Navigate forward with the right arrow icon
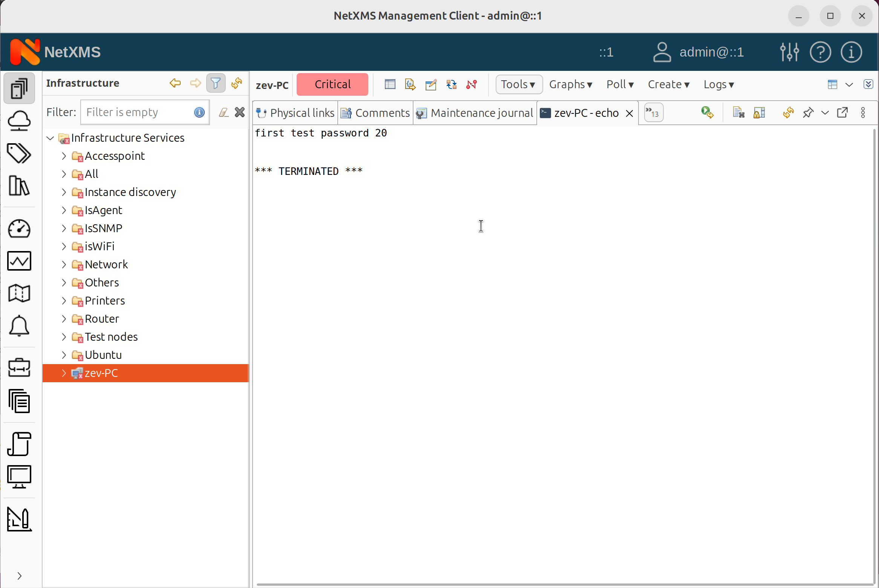This screenshot has height=588, width=879. coord(195,83)
